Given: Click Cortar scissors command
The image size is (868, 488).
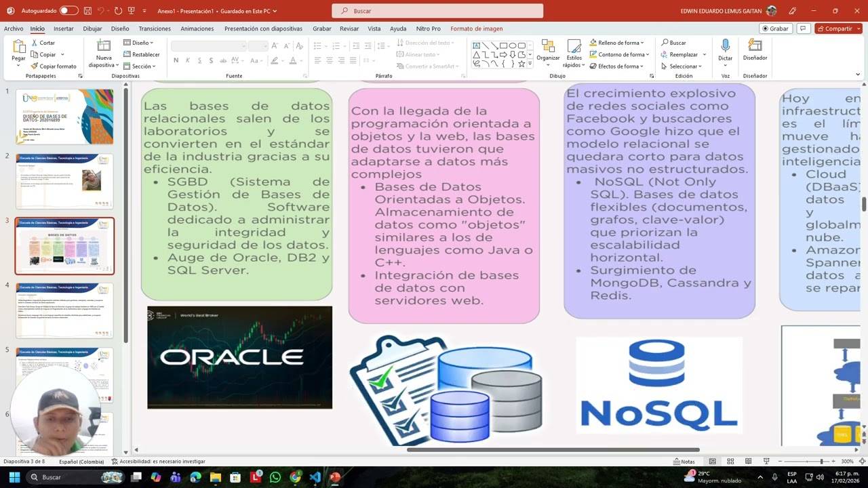Looking at the screenshot, I should [43, 43].
